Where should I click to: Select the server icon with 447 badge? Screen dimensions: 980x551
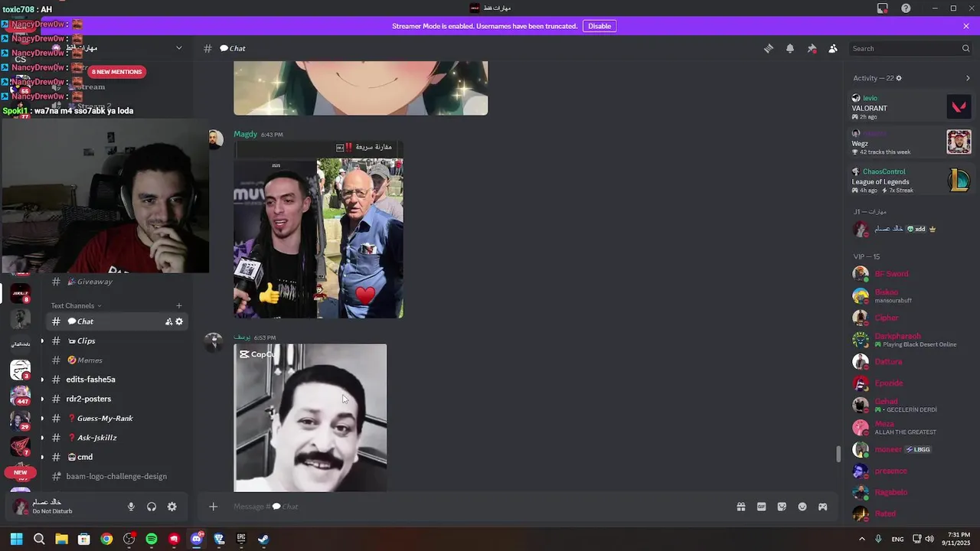[20, 396]
